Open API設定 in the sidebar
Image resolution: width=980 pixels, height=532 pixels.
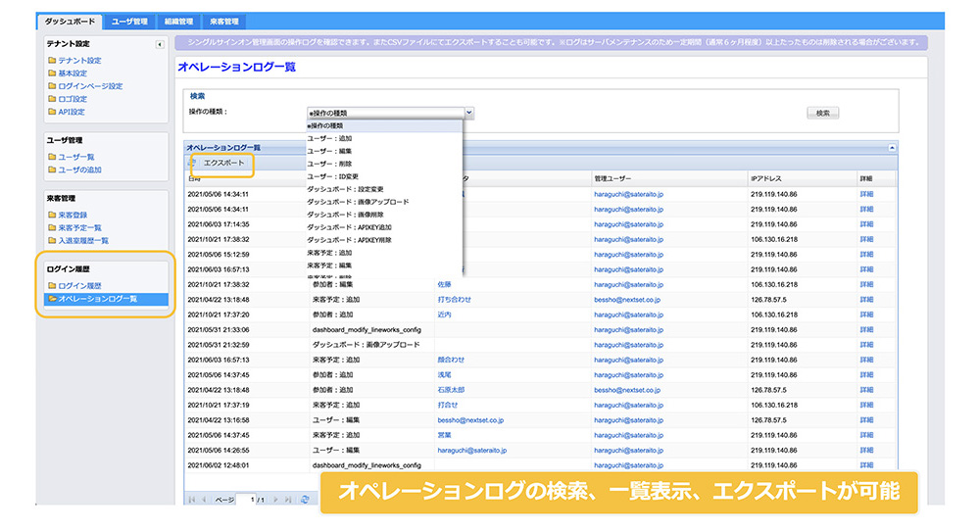point(72,112)
